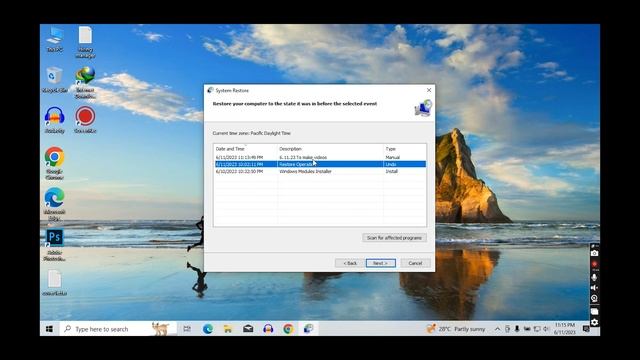Open the taskbar clock and date
640x360 pixels.
(x=565, y=329)
